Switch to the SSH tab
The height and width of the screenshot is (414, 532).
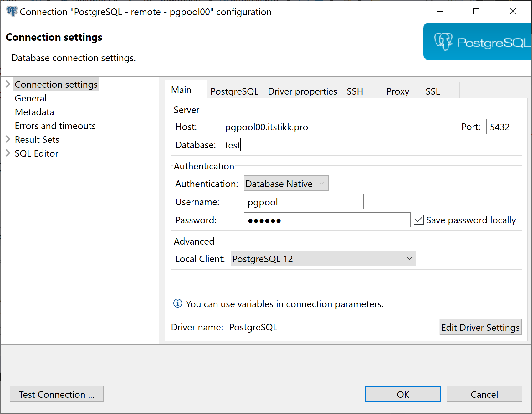pos(355,91)
